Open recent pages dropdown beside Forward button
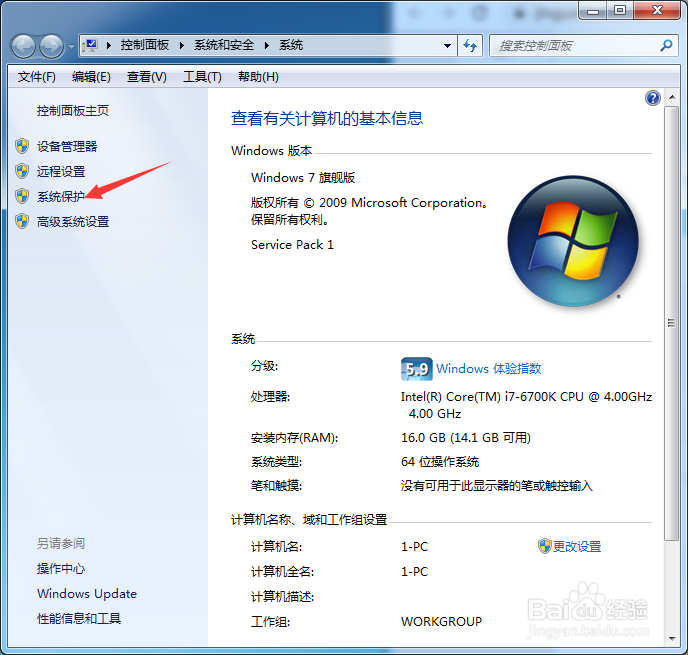The image size is (688, 655). coord(71,46)
